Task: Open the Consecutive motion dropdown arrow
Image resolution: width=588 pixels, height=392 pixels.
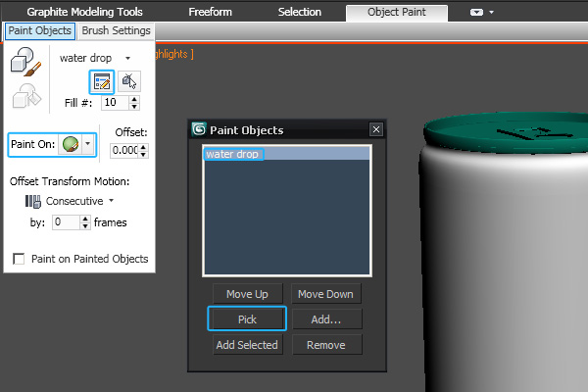Action: [x=112, y=201]
